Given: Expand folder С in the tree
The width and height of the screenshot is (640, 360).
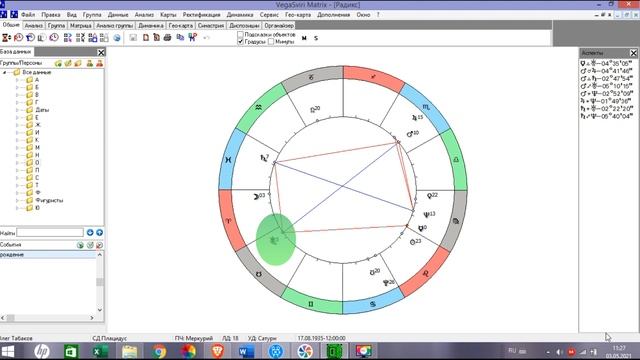Looking at the screenshot, I should point(17,178).
